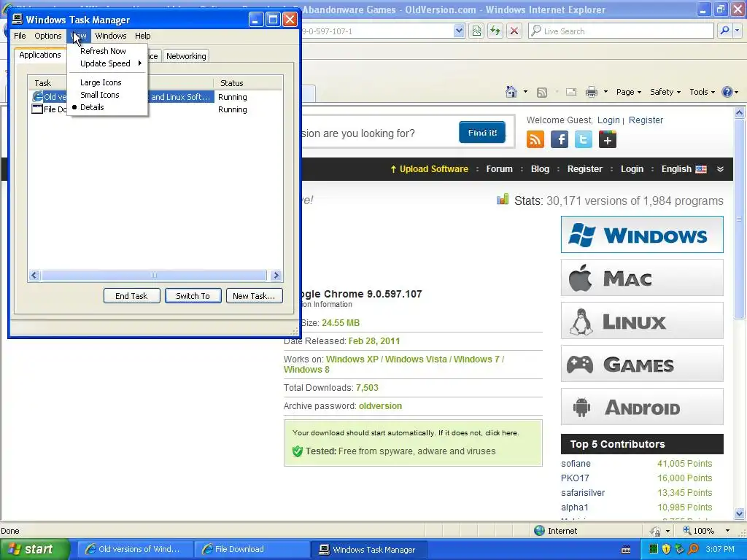Open the Forum link in nav bar
Viewport: 747px width, 560px height.
[x=499, y=169]
